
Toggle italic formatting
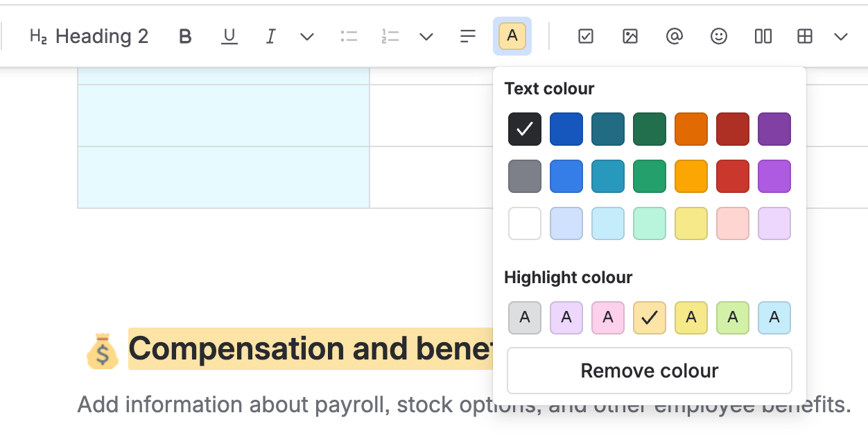[270, 36]
